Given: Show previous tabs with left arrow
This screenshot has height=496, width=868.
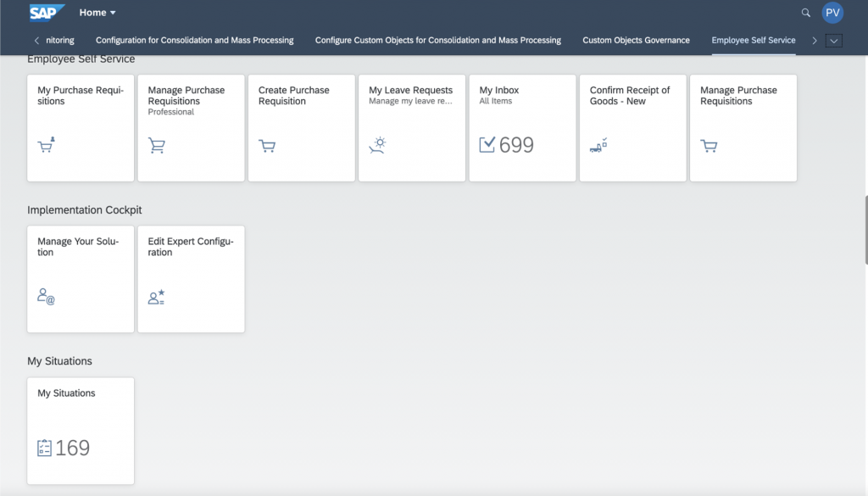Looking at the screenshot, I should tap(36, 41).
